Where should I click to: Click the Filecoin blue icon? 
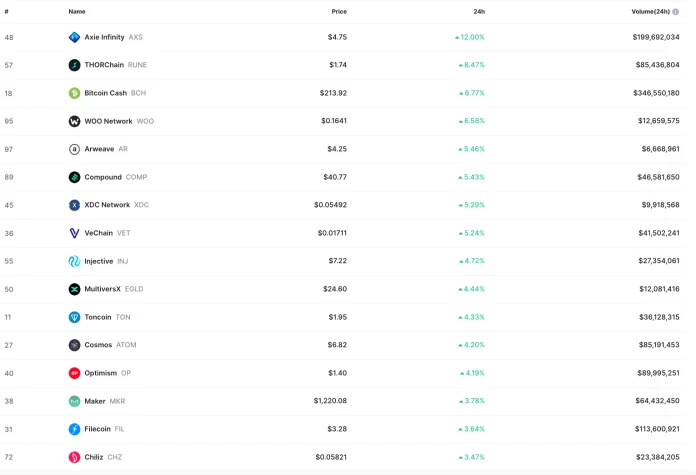74,429
